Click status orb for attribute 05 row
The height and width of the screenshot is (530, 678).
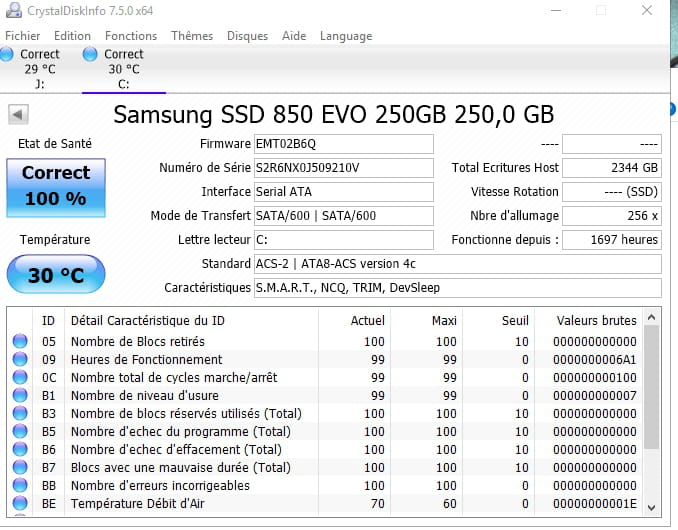coord(20,341)
